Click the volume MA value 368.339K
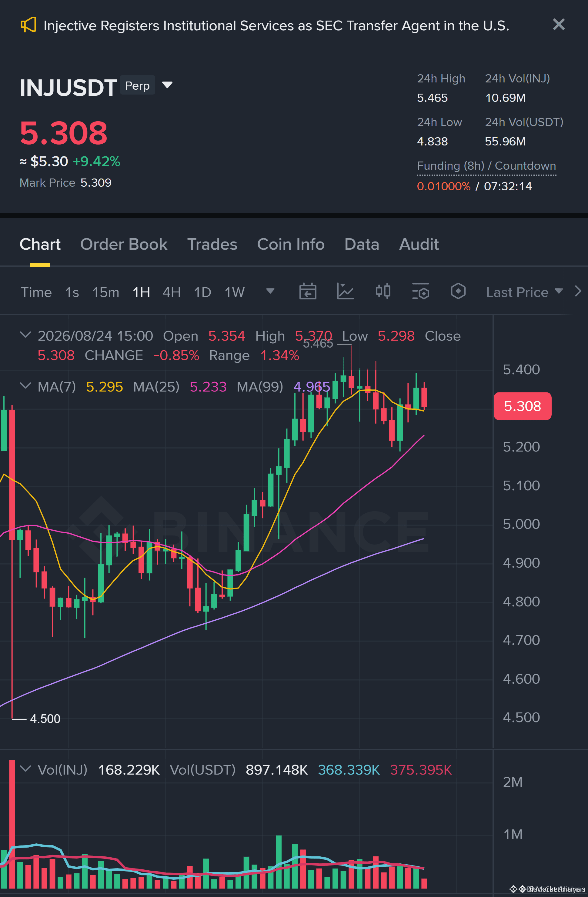Viewport: 588px width, 897px height. point(349,770)
